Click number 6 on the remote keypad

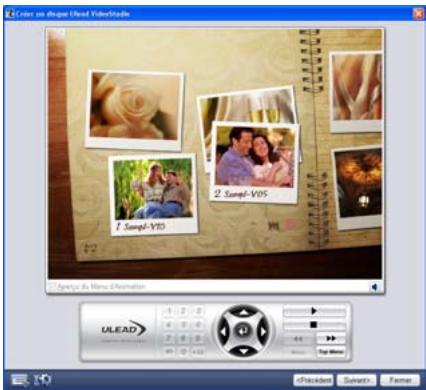(x=198, y=324)
